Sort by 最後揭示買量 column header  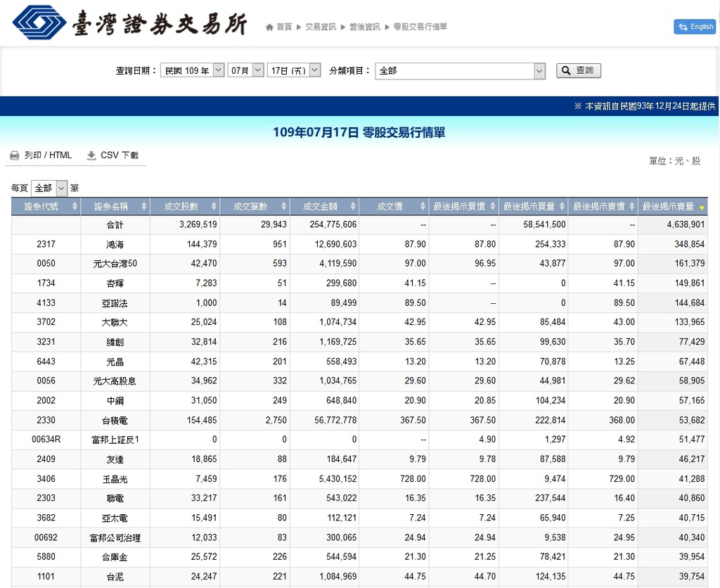[x=533, y=206]
